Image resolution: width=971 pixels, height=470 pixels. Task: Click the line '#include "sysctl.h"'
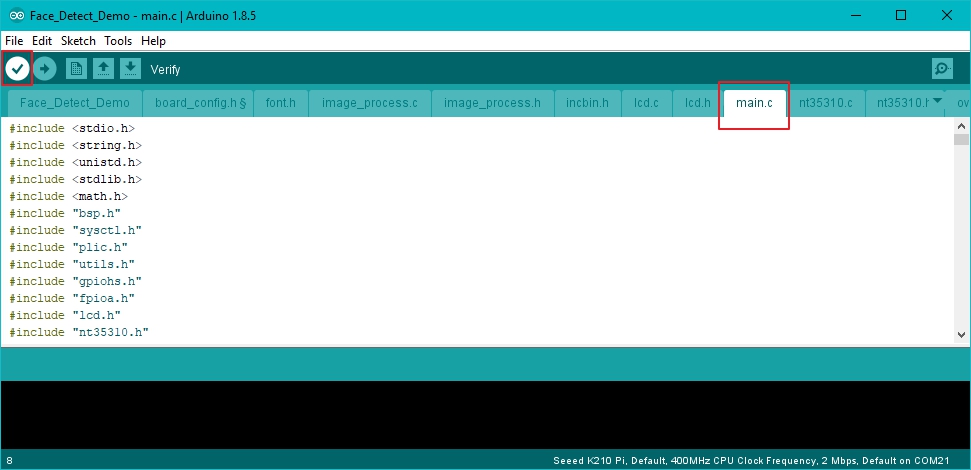(x=76, y=230)
